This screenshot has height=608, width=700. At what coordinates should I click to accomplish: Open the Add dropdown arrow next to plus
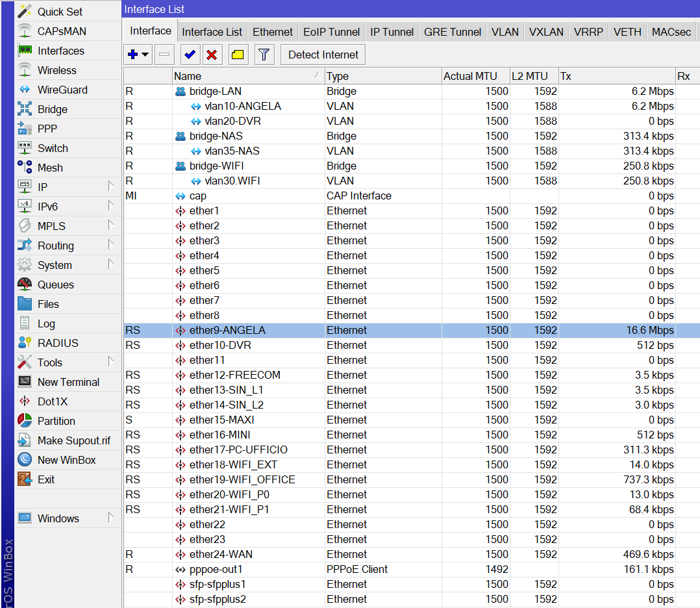point(145,55)
